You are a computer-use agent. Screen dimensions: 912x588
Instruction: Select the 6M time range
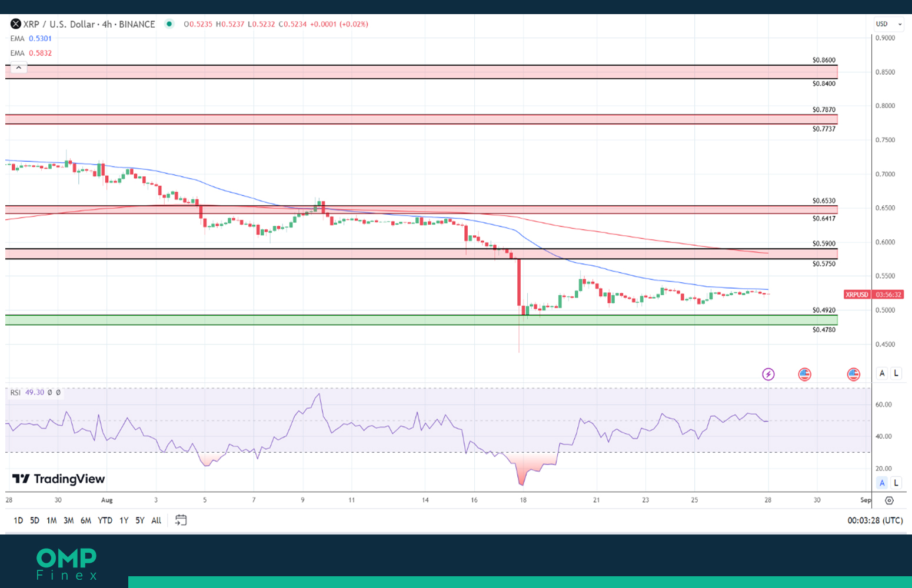pos(86,520)
